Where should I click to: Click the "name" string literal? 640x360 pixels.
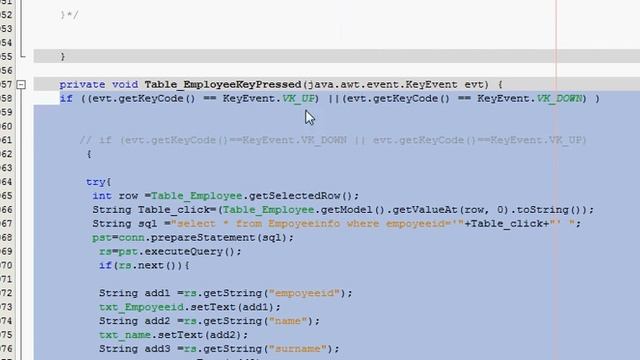288,321
